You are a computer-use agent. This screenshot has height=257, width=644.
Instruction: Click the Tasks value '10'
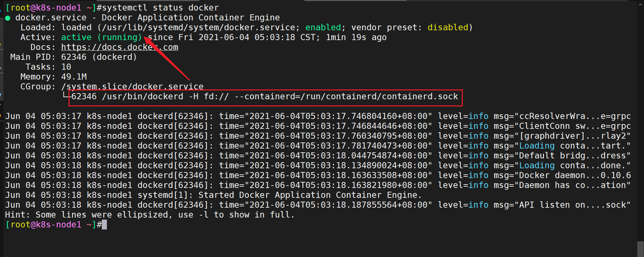[x=66, y=67]
